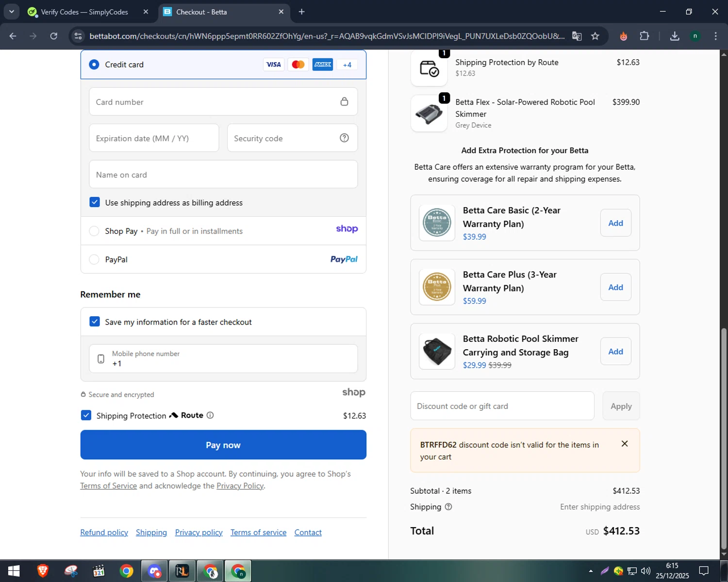728x582 pixels.
Task: Uncheck Shipping Protection Route checkbox
Action: (x=86, y=415)
